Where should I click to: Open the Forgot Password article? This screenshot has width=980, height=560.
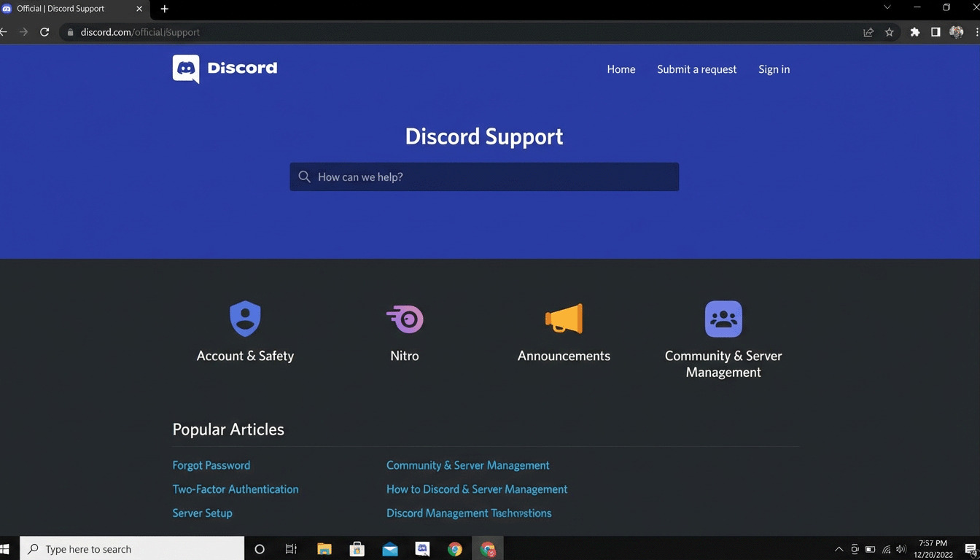pyautogui.click(x=211, y=464)
